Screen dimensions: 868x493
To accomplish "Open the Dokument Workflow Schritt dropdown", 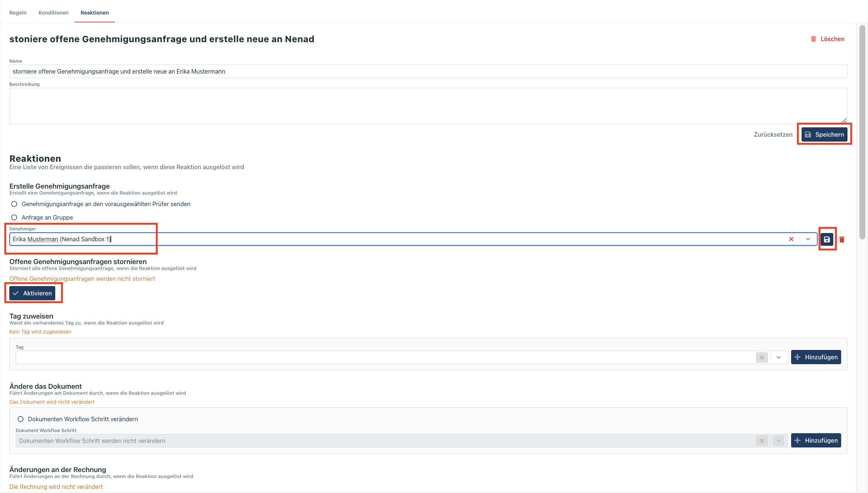I will tap(778, 441).
